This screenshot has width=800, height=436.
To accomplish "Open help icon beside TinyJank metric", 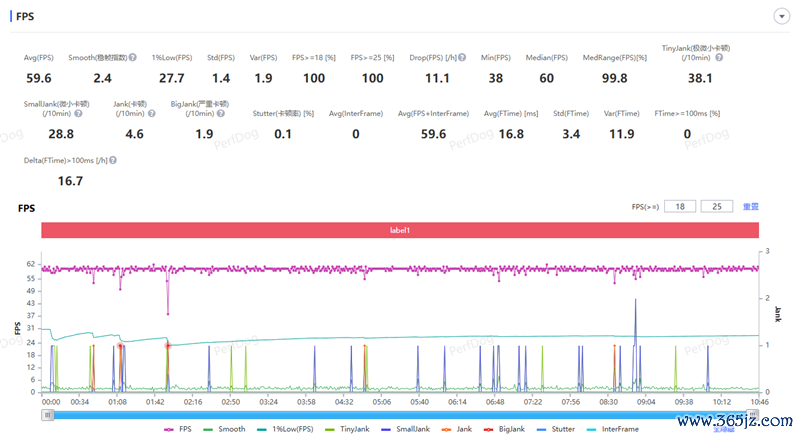I will click(x=719, y=58).
